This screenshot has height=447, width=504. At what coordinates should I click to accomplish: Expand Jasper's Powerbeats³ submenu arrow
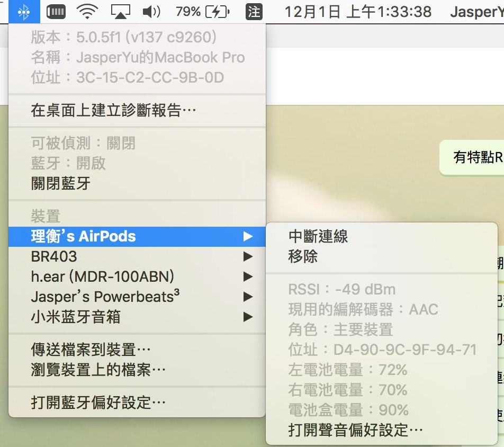(x=248, y=297)
